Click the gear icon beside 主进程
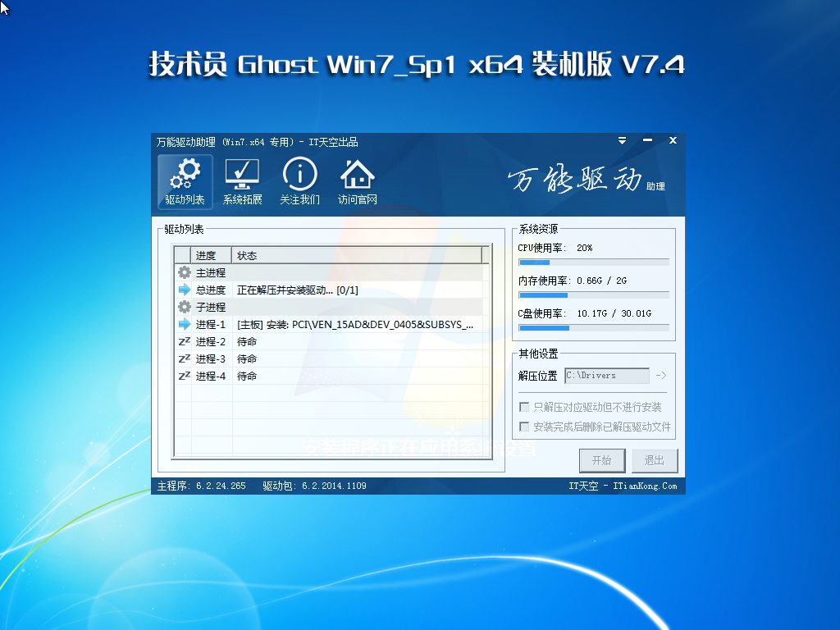Viewport: 840px width, 630px height. pos(185,272)
